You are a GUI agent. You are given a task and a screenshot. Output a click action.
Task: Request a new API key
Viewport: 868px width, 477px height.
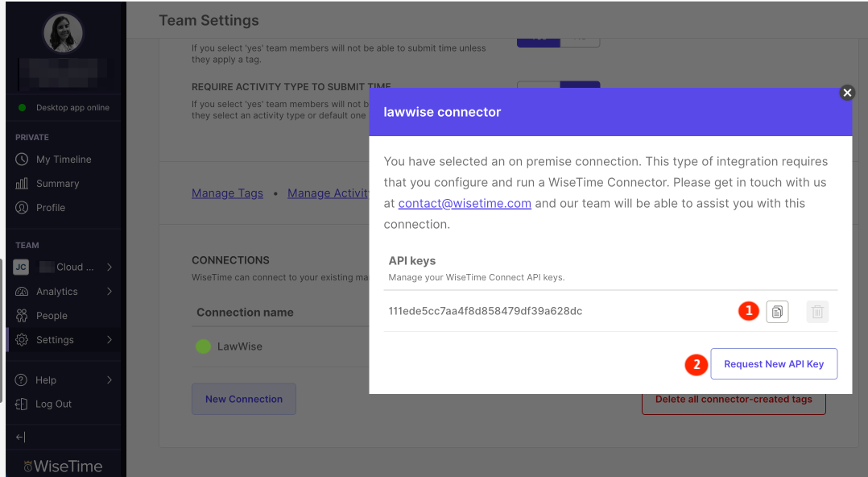[774, 364]
